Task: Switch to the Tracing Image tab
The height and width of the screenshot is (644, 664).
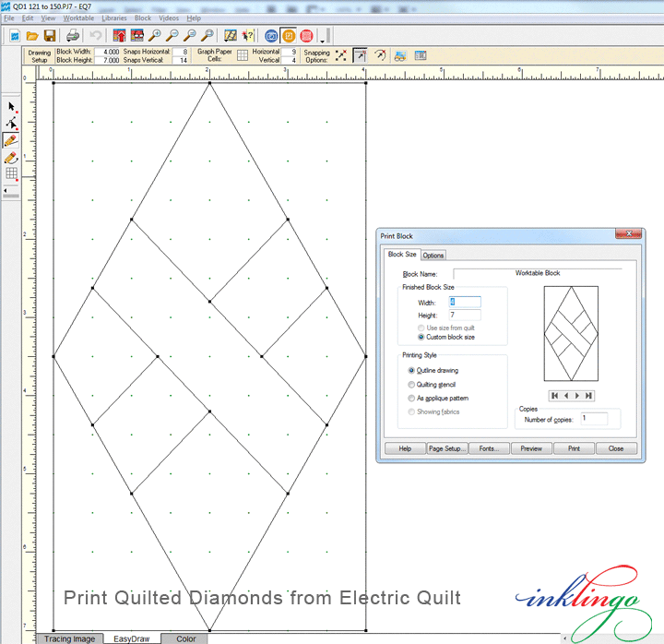Action: coord(69,638)
